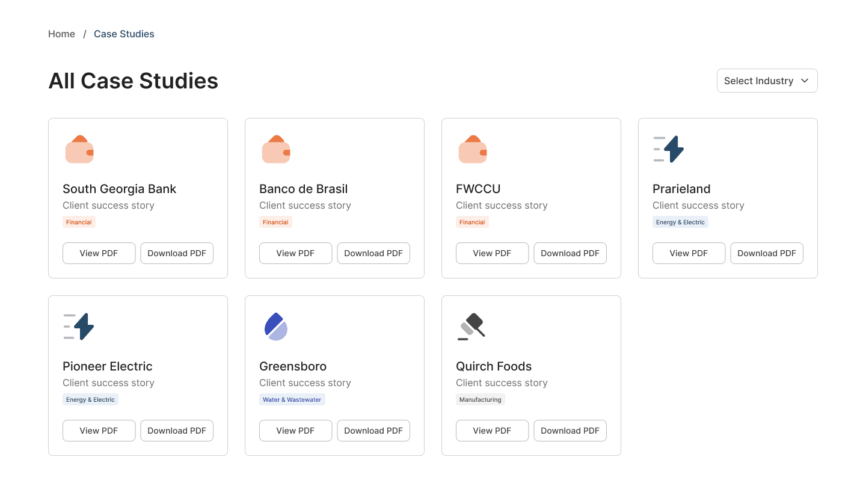The height and width of the screenshot is (504, 866).
Task: Select the Energy & Electric tag on Prarieland
Action: coord(680,222)
